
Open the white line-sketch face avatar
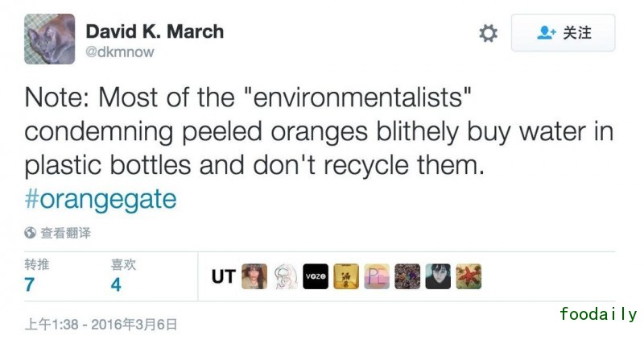(x=285, y=276)
